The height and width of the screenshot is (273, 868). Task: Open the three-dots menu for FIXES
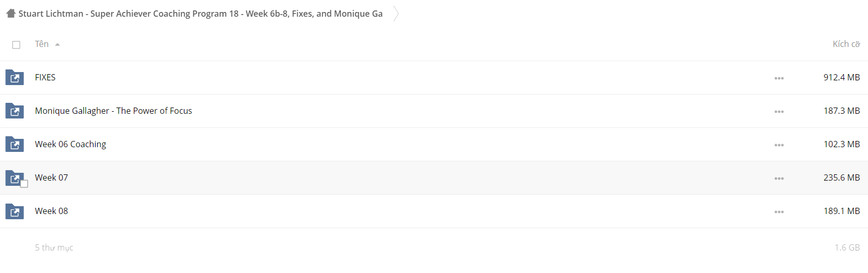(779, 78)
